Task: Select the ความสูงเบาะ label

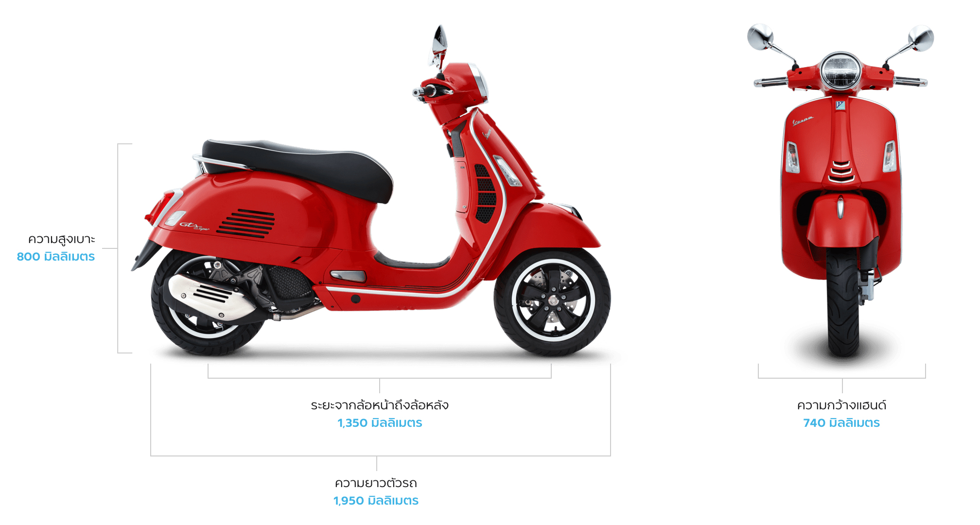Action: click(x=61, y=239)
